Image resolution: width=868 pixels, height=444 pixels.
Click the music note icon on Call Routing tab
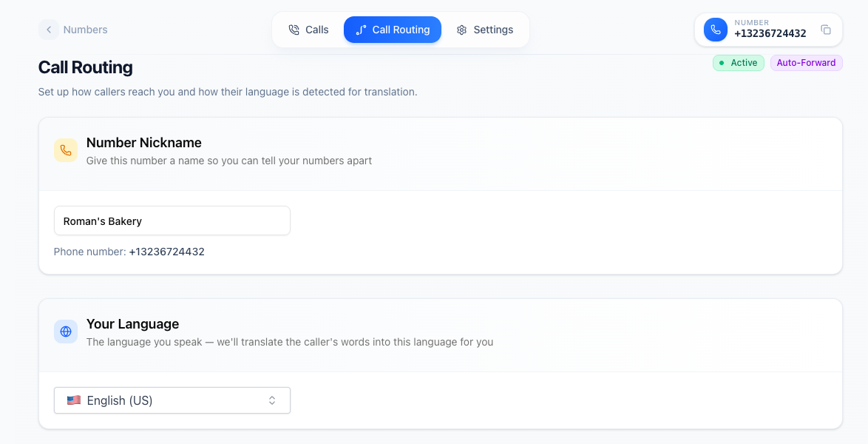pos(361,30)
